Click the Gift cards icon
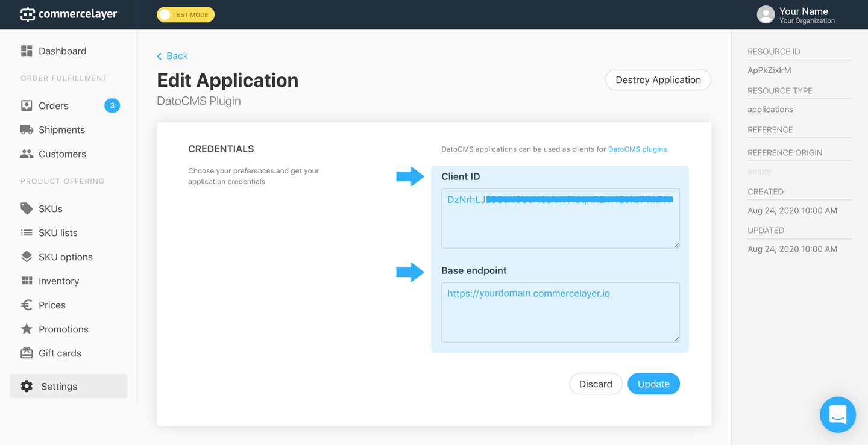The image size is (868, 445). coord(27,353)
